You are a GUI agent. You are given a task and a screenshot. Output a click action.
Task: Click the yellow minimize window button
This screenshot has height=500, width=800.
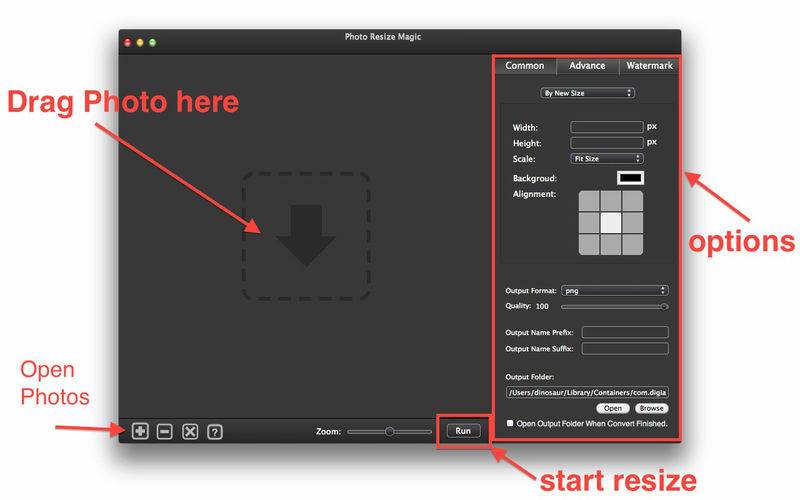[140, 42]
